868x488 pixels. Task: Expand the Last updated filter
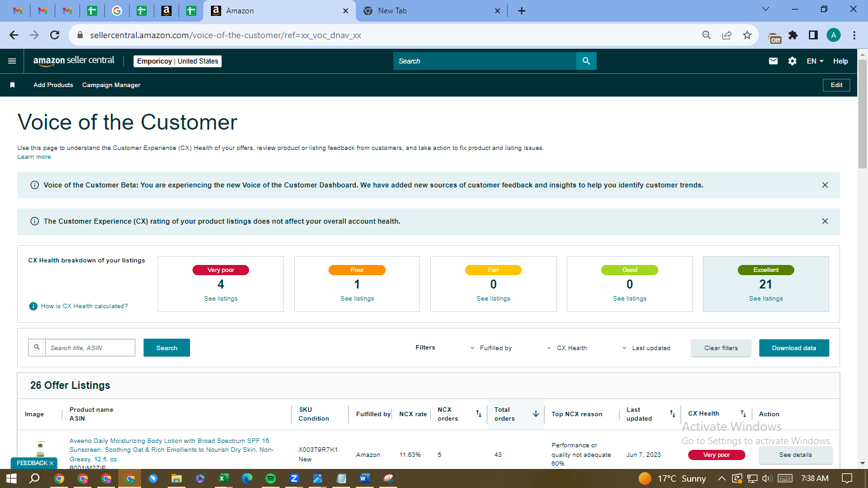coord(646,348)
